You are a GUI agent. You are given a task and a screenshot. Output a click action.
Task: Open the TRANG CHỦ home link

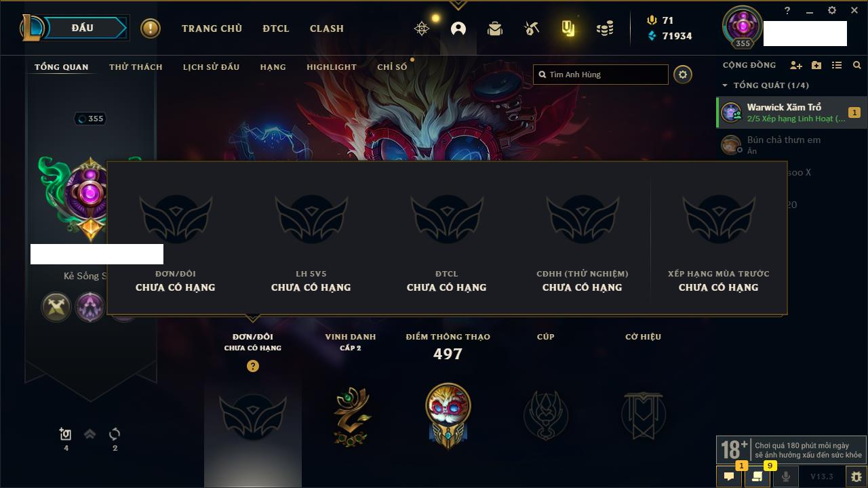point(212,28)
